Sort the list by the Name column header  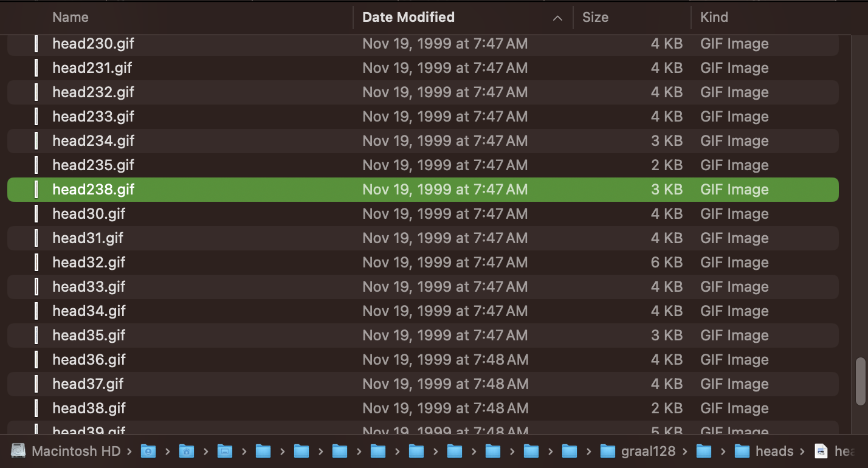[71, 18]
